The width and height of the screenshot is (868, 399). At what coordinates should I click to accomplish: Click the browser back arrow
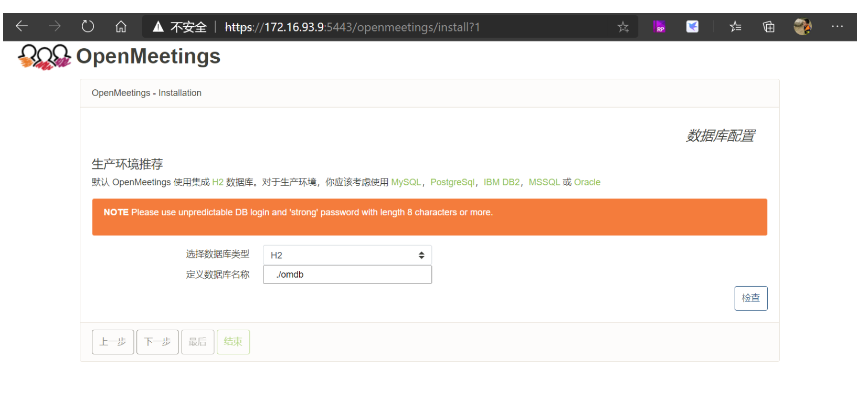point(22,26)
